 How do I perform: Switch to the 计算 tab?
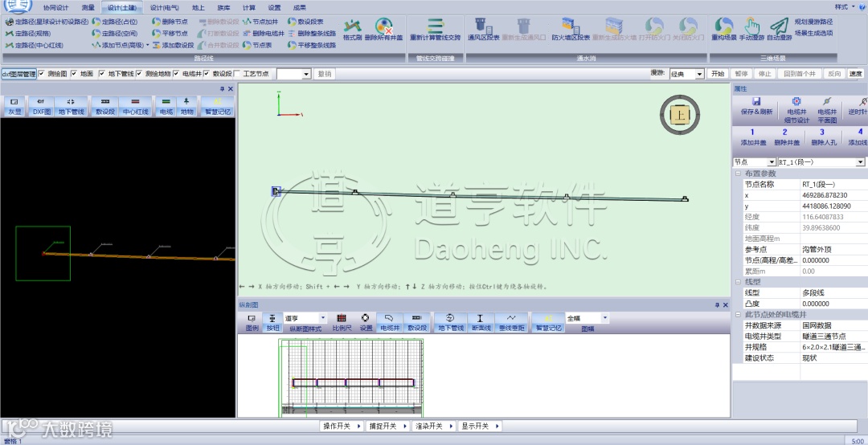tap(249, 8)
